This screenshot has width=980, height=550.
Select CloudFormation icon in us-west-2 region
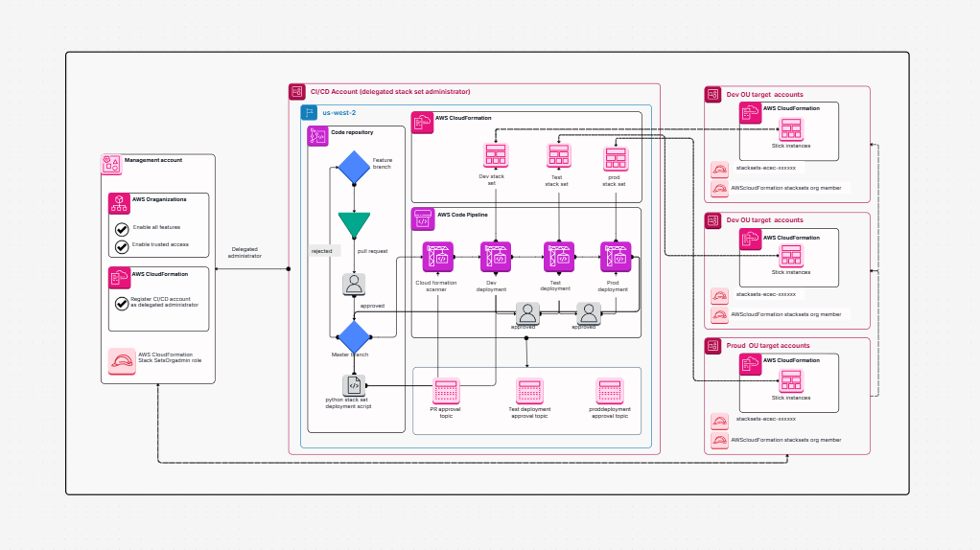point(423,123)
